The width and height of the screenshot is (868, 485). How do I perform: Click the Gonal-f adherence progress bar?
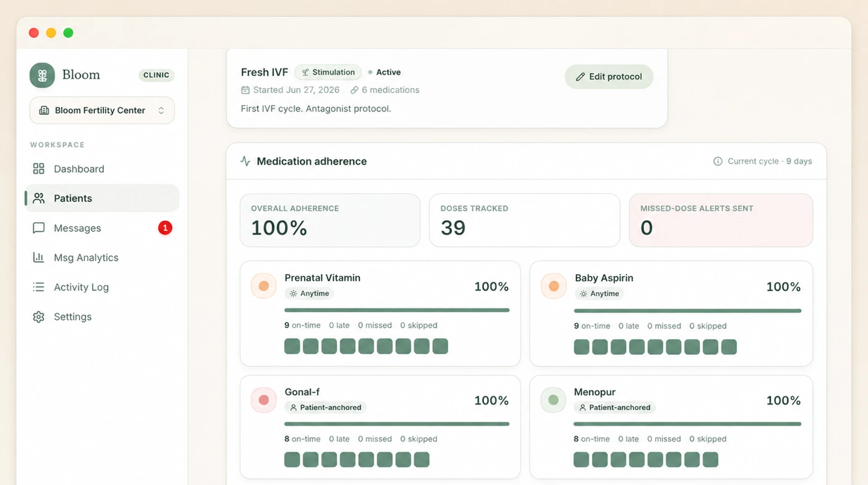(397, 424)
